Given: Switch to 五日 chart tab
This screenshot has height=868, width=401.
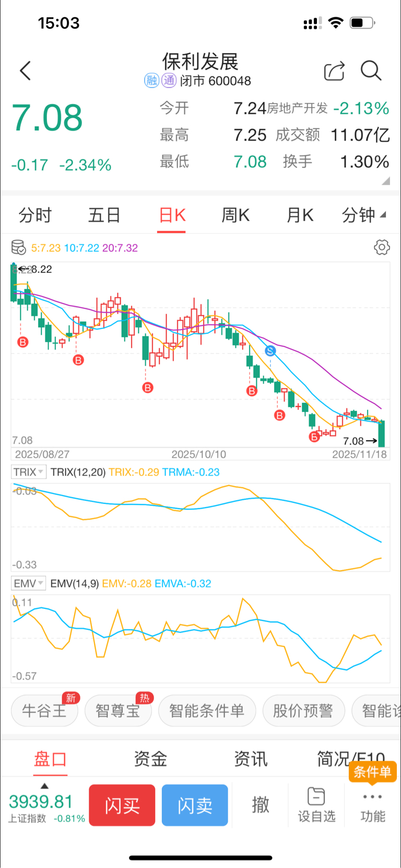Looking at the screenshot, I should 104,215.
